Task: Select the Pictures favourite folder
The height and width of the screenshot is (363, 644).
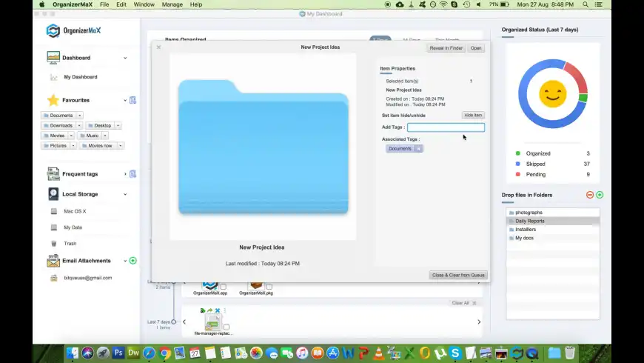Action: 56,145
